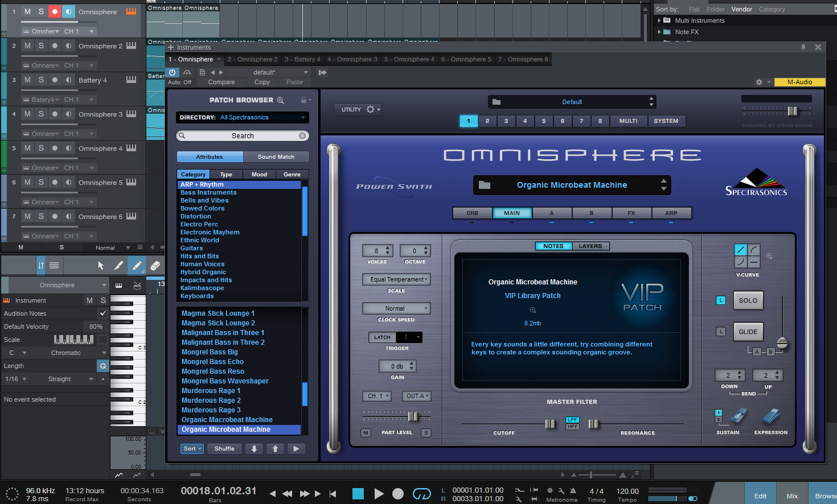Select Bass Instruments category
The width and height of the screenshot is (837, 504).
(208, 192)
